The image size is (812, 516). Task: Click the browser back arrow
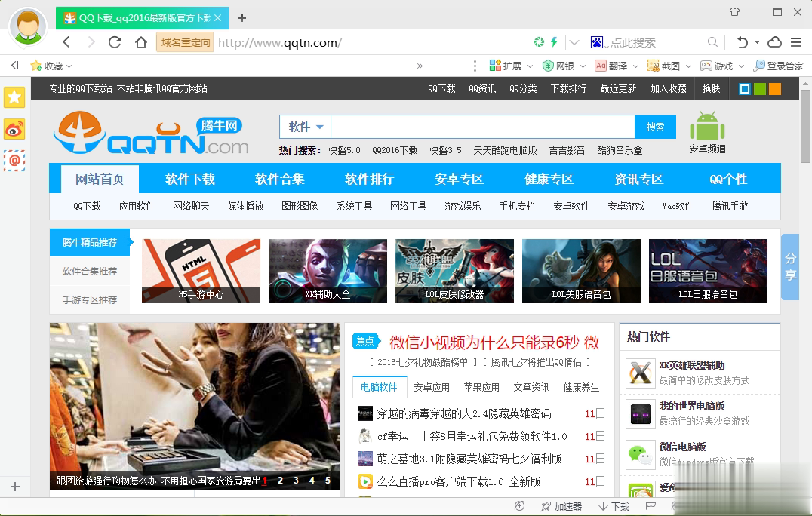click(66, 42)
